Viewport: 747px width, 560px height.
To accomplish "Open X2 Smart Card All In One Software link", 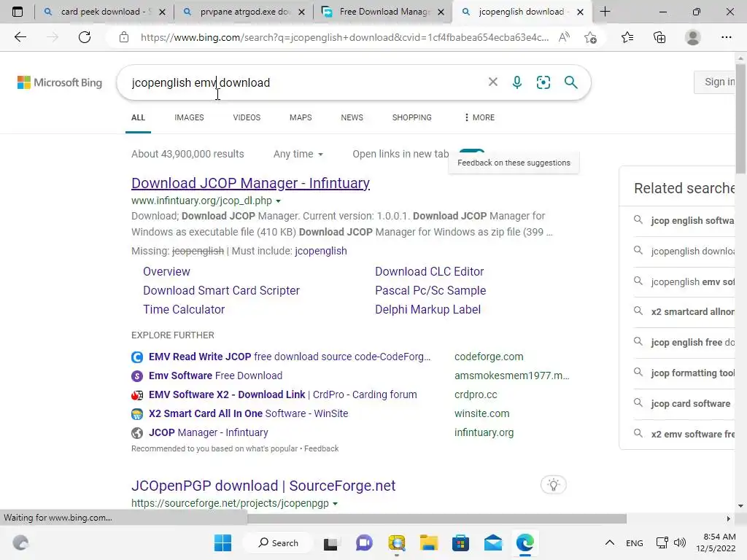I will pyautogui.click(x=248, y=414).
